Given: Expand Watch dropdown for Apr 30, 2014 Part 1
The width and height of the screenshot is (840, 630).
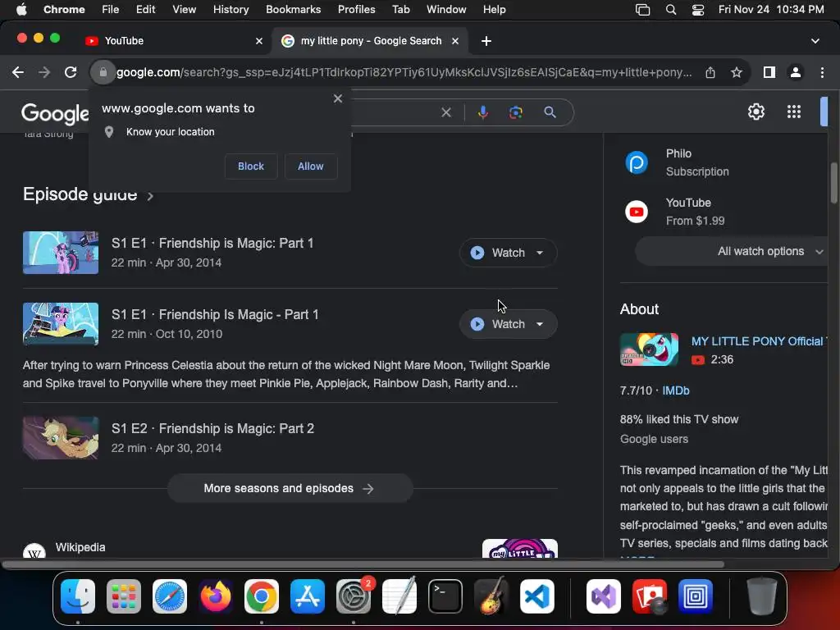Looking at the screenshot, I should (540, 253).
